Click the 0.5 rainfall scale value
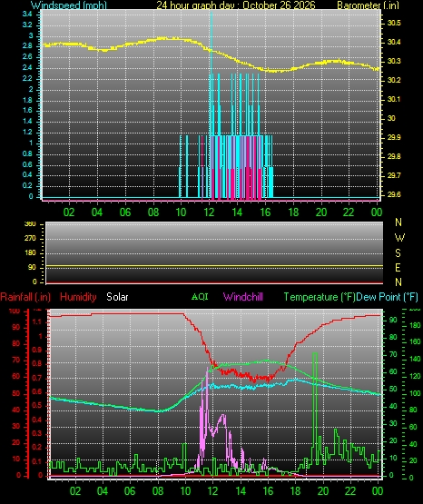423x504 pixels. point(37,406)
